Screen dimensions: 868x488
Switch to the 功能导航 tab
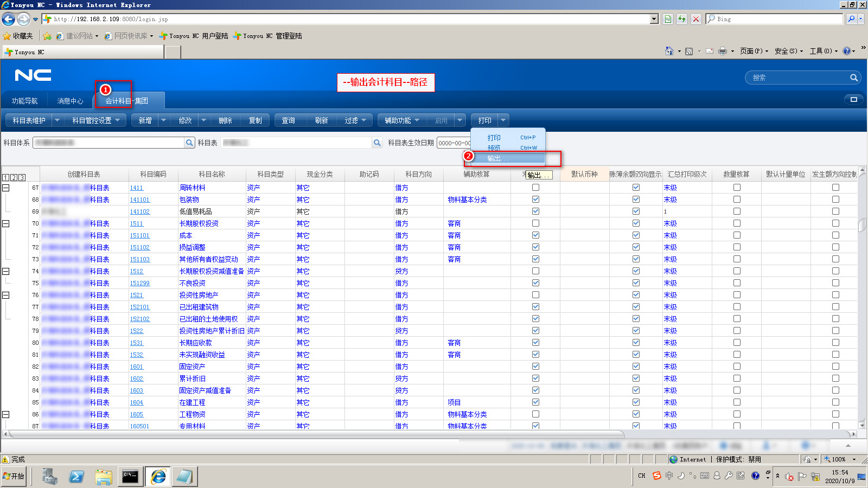25,101
